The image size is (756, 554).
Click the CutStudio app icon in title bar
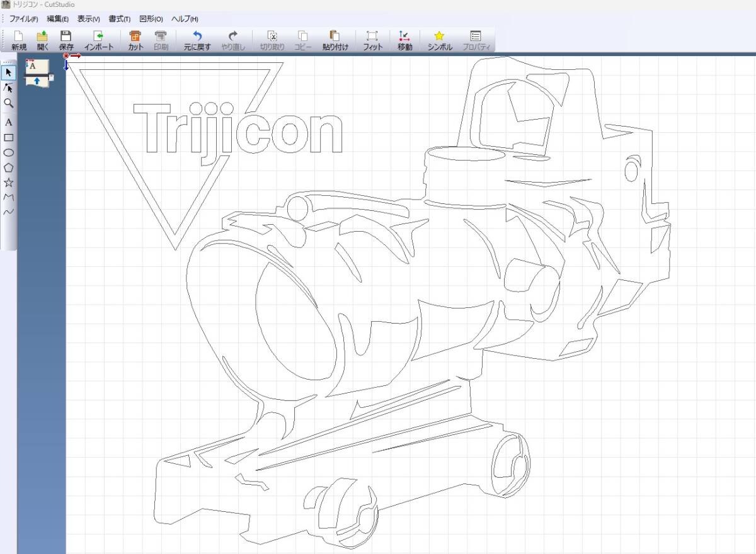pyautogui.click(x=6, y=4)
